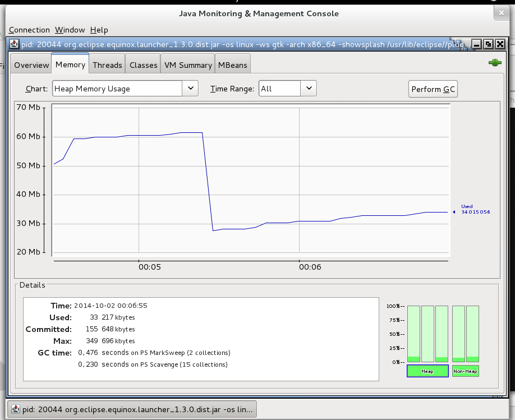Open the Window menu
The image size is (515, 420).
coord(70,30)
